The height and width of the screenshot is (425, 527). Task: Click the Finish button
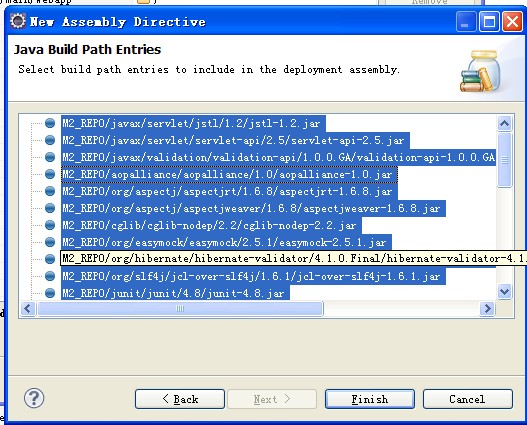pos(370,399)
